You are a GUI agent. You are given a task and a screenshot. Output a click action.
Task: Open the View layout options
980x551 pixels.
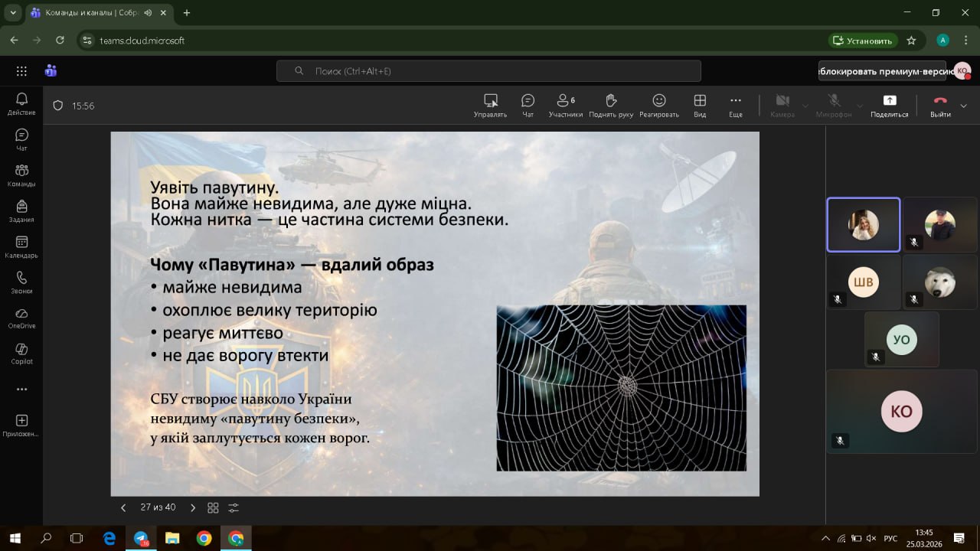[x=699, y=105]
